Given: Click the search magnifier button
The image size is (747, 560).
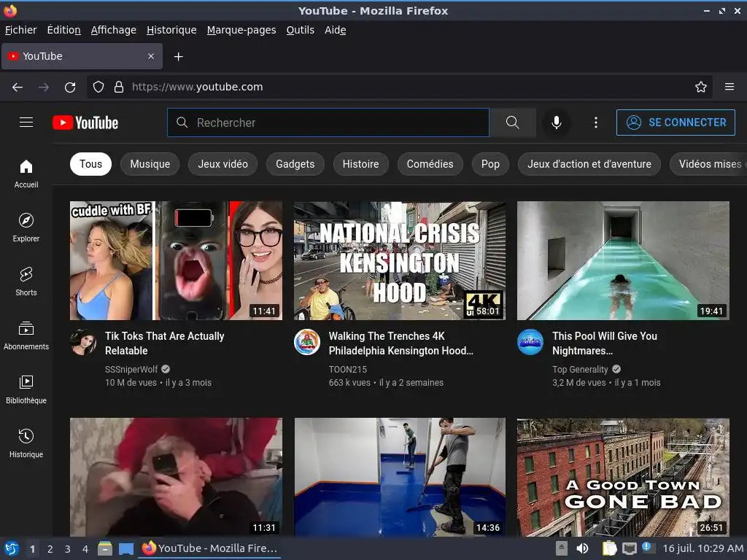Looking at the screenshot, I should click(x=513, y=122).
